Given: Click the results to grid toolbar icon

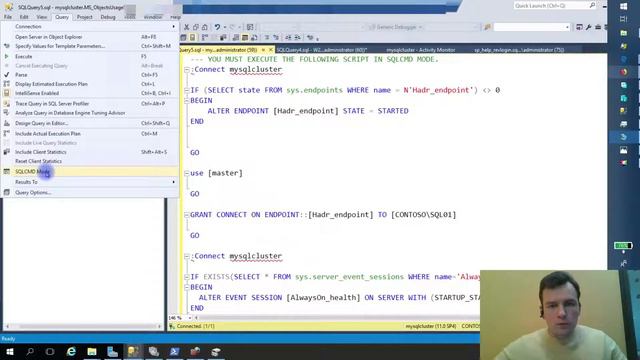Looking at the screenshot, I should pyautogui.click(x=244, y=38).
